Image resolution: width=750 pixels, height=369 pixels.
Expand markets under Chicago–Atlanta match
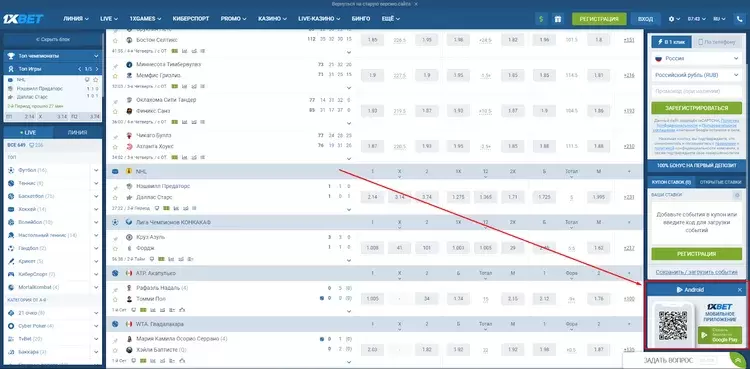coord(349,158)
